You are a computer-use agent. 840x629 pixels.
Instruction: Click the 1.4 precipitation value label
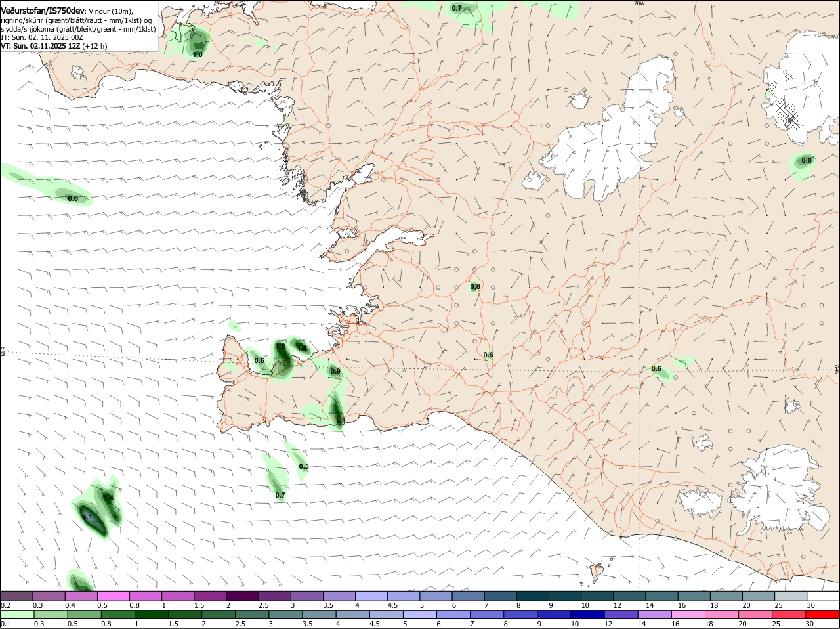(109, 498)
